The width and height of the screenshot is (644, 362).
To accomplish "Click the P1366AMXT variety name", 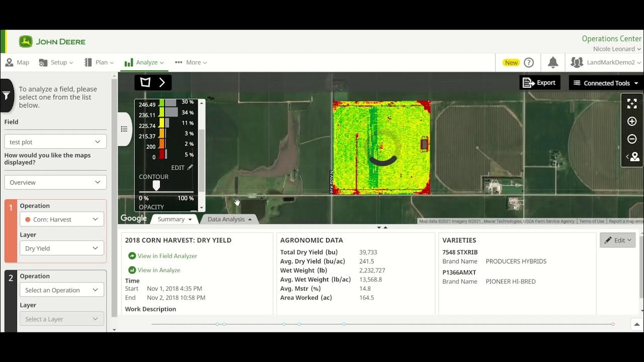I will point(459,273).
